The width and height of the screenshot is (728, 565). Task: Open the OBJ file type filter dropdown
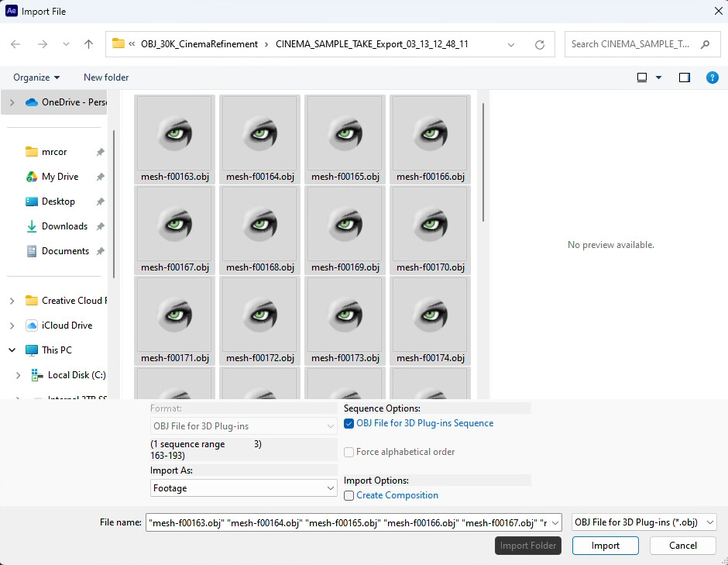click(644, 522)
